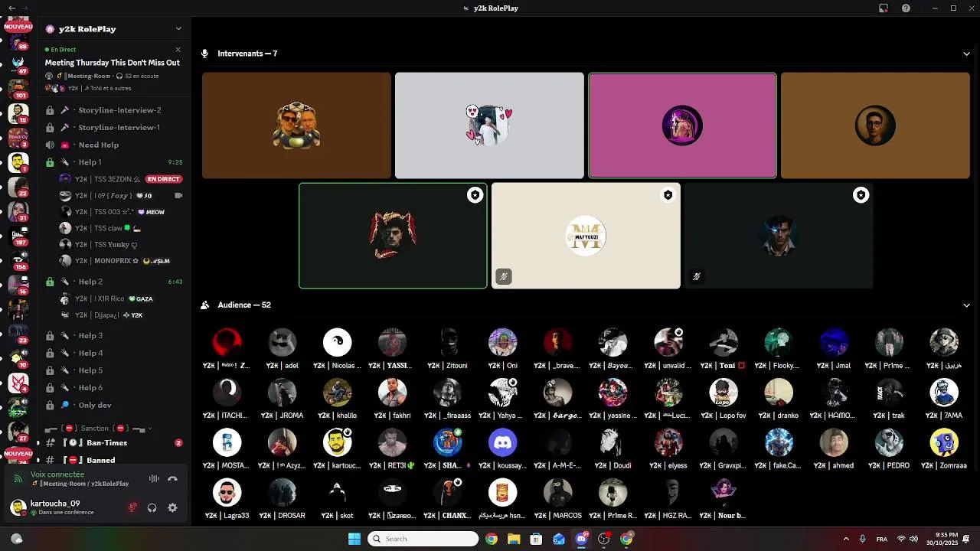Open the Discord inbox icon in title bar
The height and width of the screenshot is (551, 980).
(x=883, y=8)
